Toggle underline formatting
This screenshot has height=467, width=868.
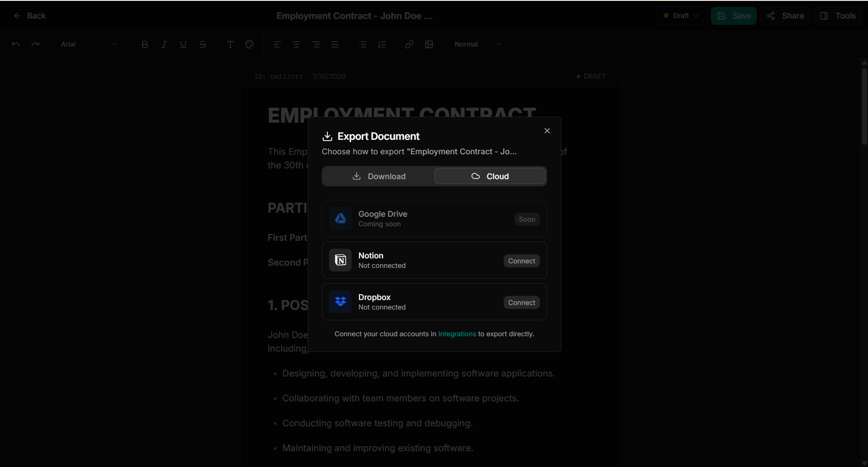coord(183,44)
